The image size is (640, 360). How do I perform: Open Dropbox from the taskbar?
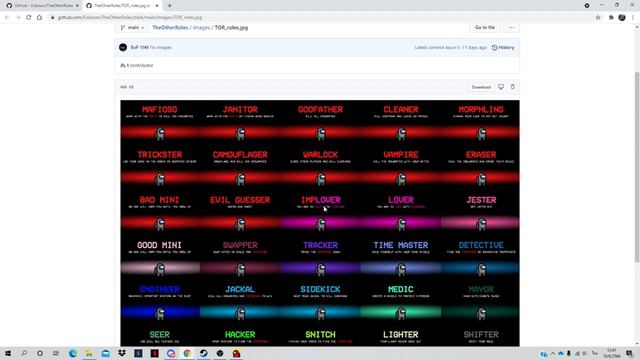pos(122,353)
